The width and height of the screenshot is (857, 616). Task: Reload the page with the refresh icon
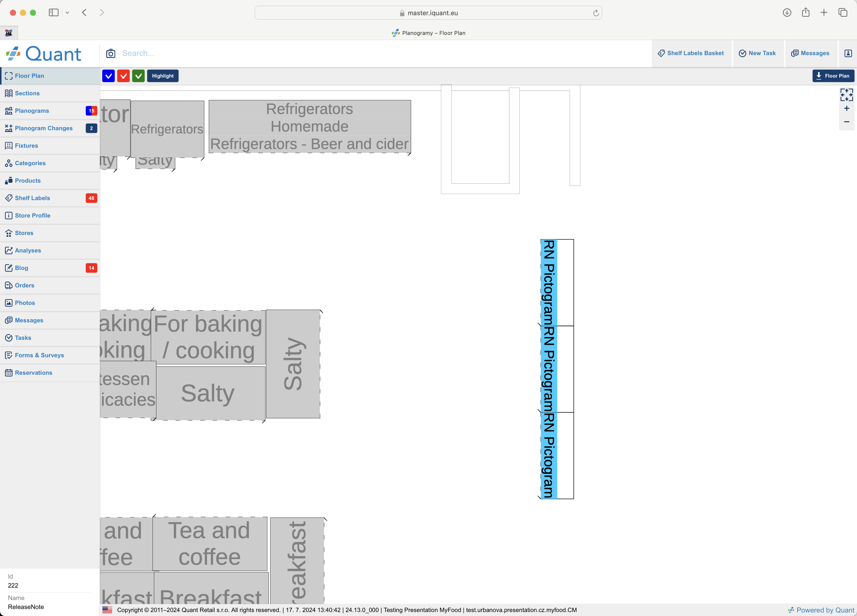596,13
